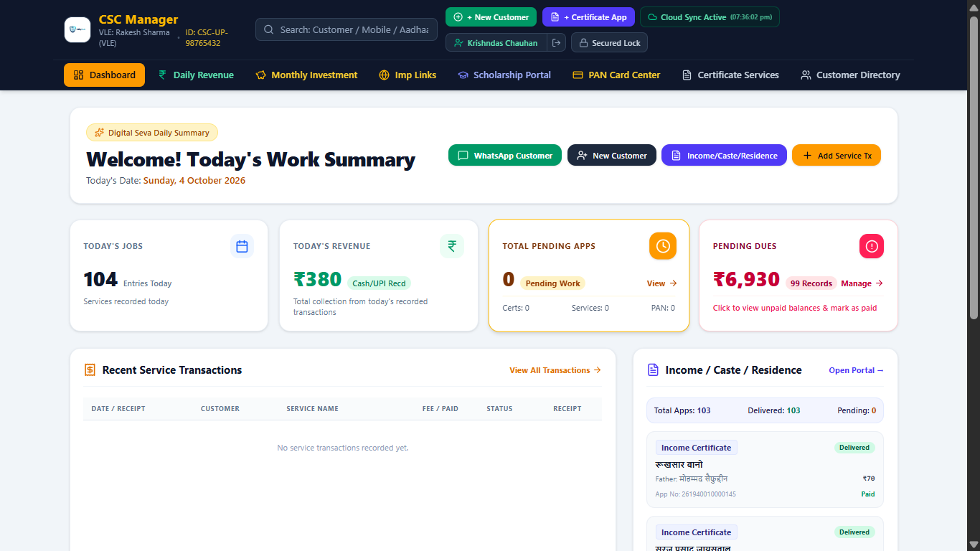980x551 pixels.
Task: Click the first Income Certificate card, App No 261940010000145
Action: pyautogui.click(x=765, y=469)
